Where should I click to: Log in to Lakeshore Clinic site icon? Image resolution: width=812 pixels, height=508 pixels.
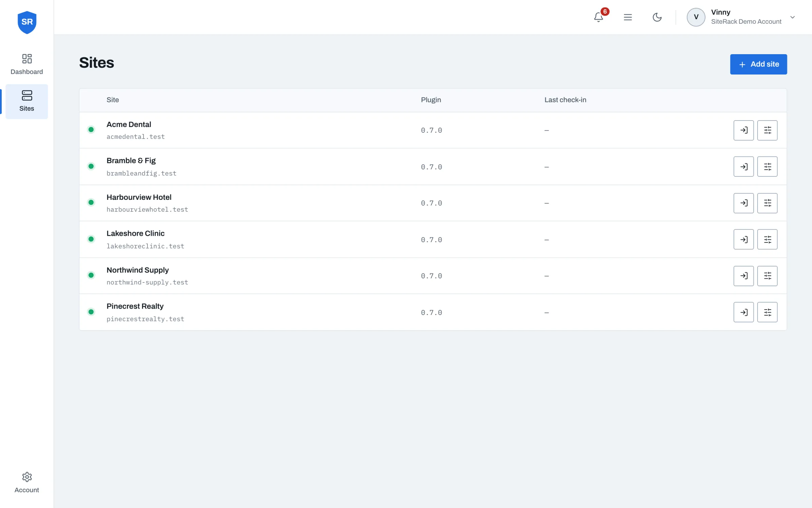pyautogui.click(x=743, y=239)
